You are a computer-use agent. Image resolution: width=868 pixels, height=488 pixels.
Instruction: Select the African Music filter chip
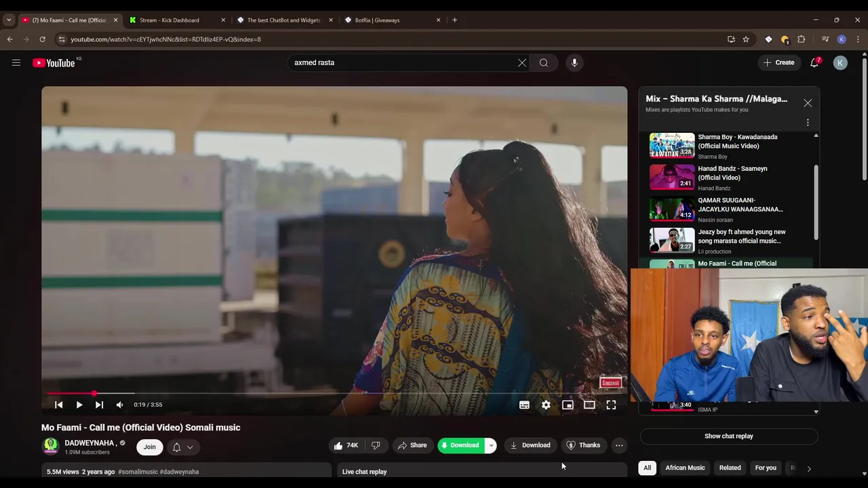[x=685, y=468]
